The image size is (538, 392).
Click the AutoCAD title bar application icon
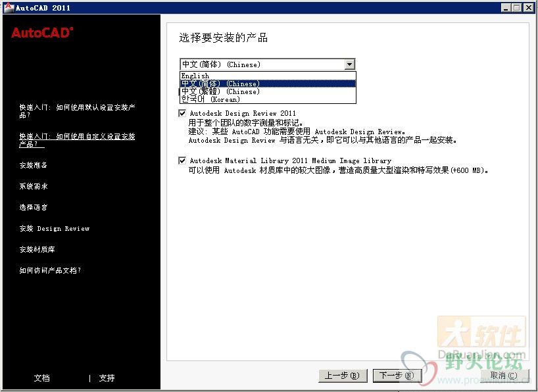pos(9,7)
